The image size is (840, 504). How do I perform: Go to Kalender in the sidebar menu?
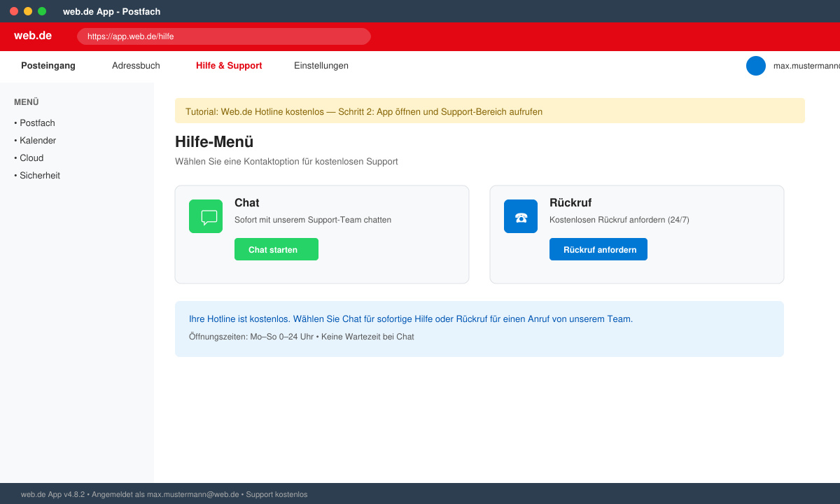click(x=35, y=141)
